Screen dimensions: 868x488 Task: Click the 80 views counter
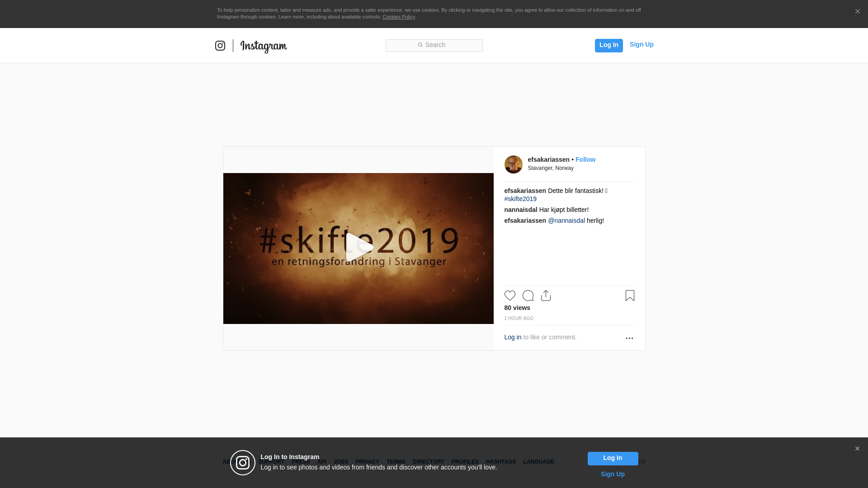[x=517, y=308]
